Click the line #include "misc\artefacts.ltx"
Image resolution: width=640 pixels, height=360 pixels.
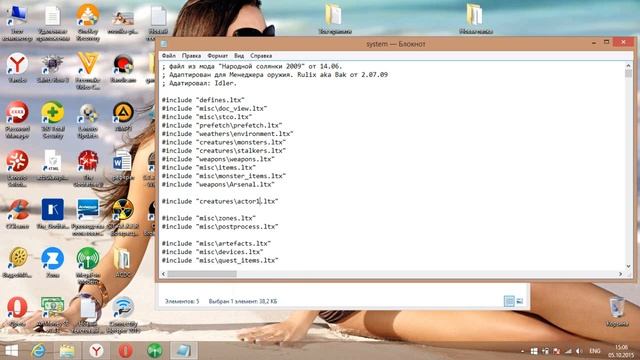pyautogui.click(x=216, y=244)
